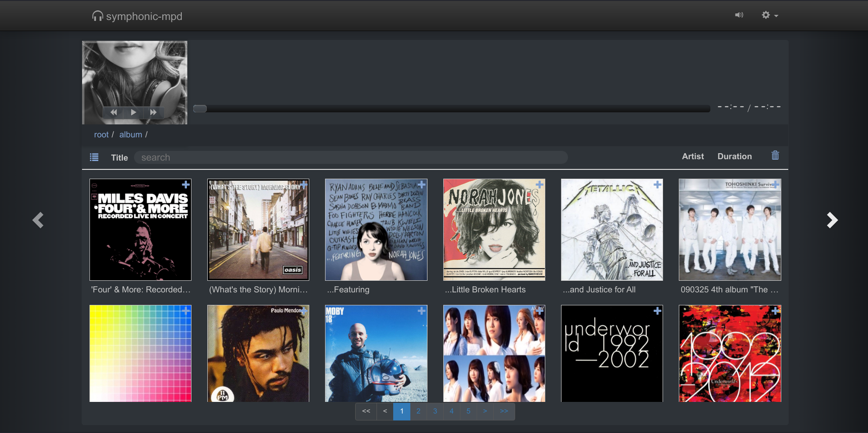Open the root breadcrumb link
Image resolution: width=868 pixels, height=433 pixels.
point(101,135)
